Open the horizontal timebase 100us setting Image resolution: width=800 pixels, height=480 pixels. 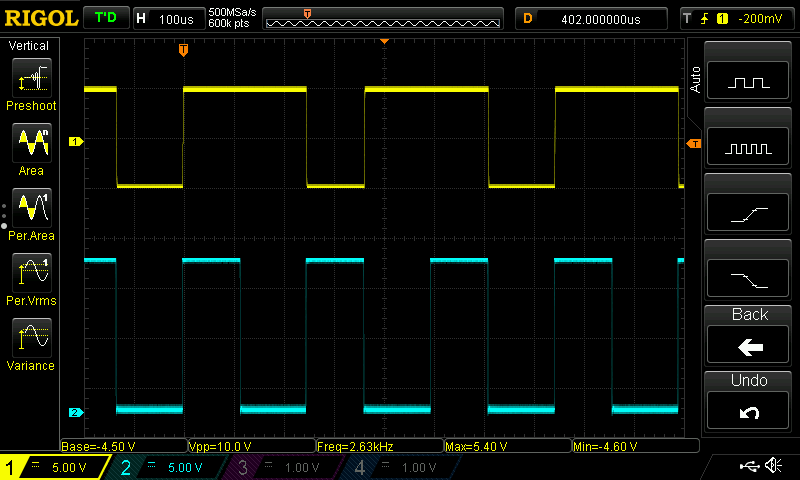coord(169,19)
